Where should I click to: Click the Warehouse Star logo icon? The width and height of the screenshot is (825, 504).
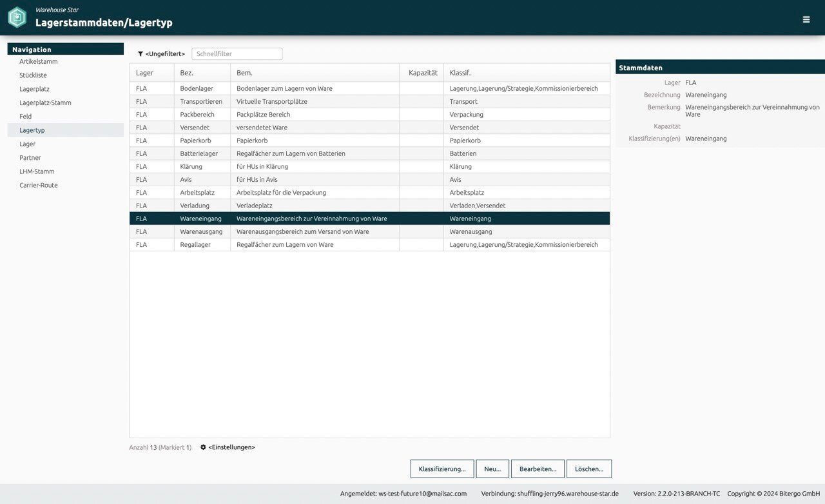pyautogui.click(x=17, y=17)
